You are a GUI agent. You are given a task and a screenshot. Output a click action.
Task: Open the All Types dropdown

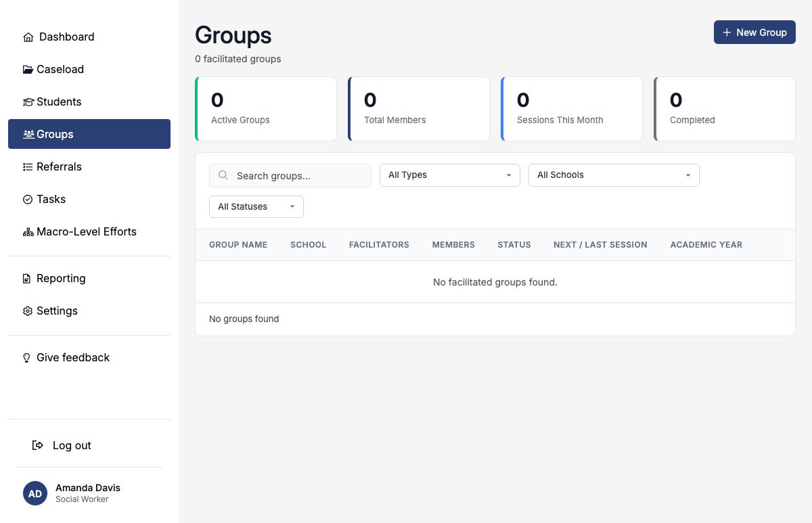pos(450,175)
